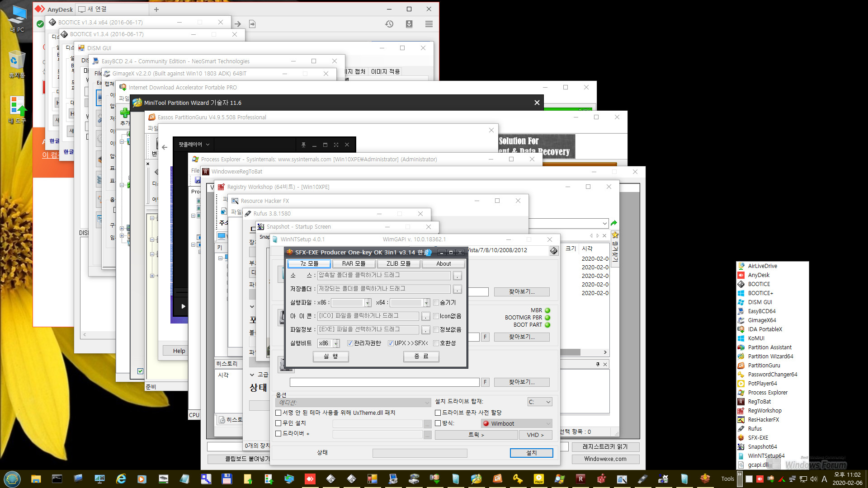868x488 pixels.
Task: Check the 무인 설치 checkbox in WinNTSetup
Action: click(278, 423)
